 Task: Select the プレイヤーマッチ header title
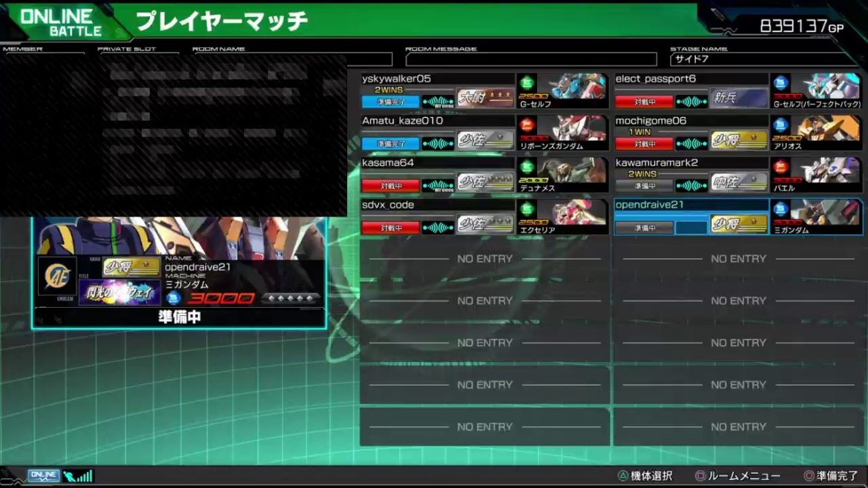pyautogui.click(x=222, y=22)
